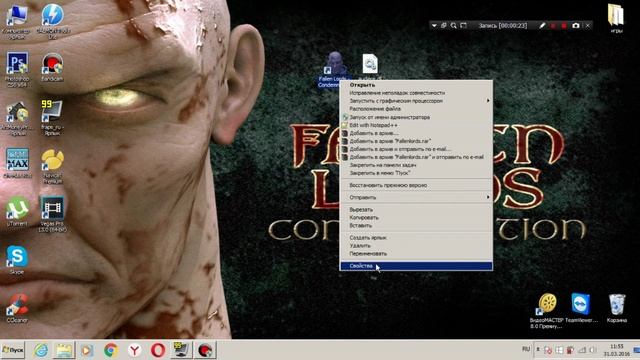640x360 pixels.
Task: Open the Игры folder on desktop
Action: (x=616, y=18)
